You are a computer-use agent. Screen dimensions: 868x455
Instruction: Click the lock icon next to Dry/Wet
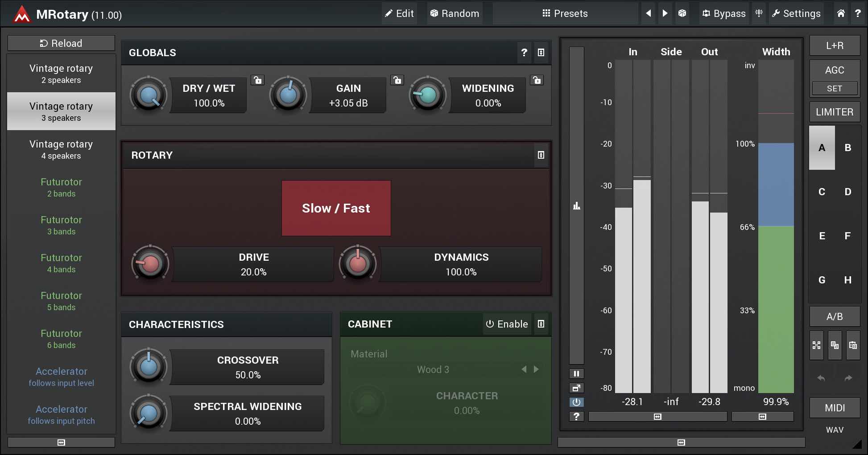[x=257, y=80]
